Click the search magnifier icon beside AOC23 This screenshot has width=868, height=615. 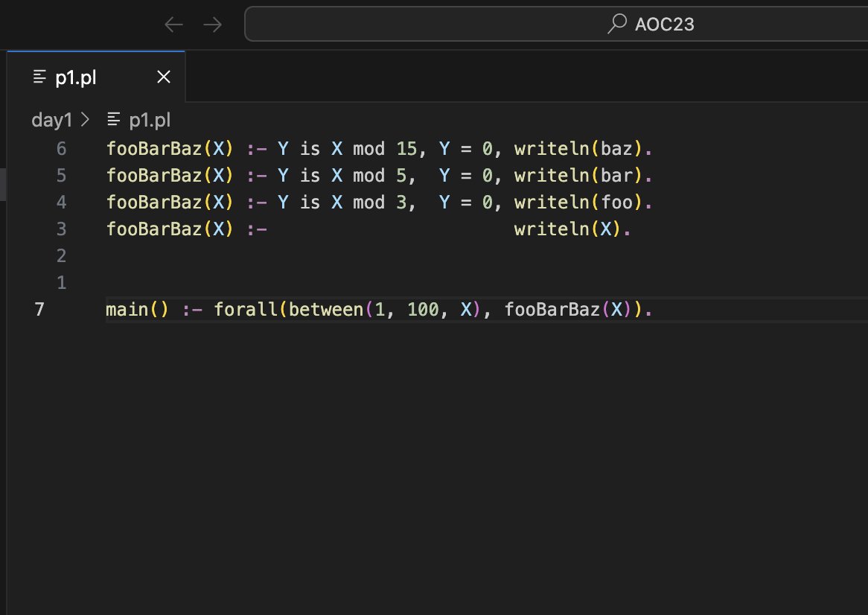click(x=617, y=24)
